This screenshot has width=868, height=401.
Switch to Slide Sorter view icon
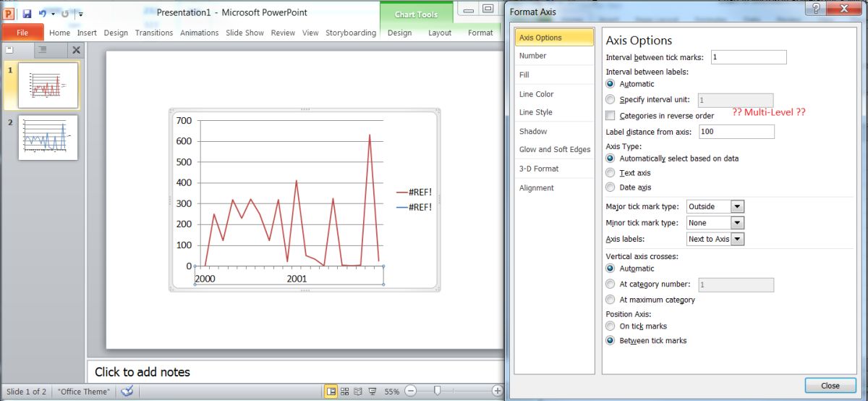coord(345,391)
